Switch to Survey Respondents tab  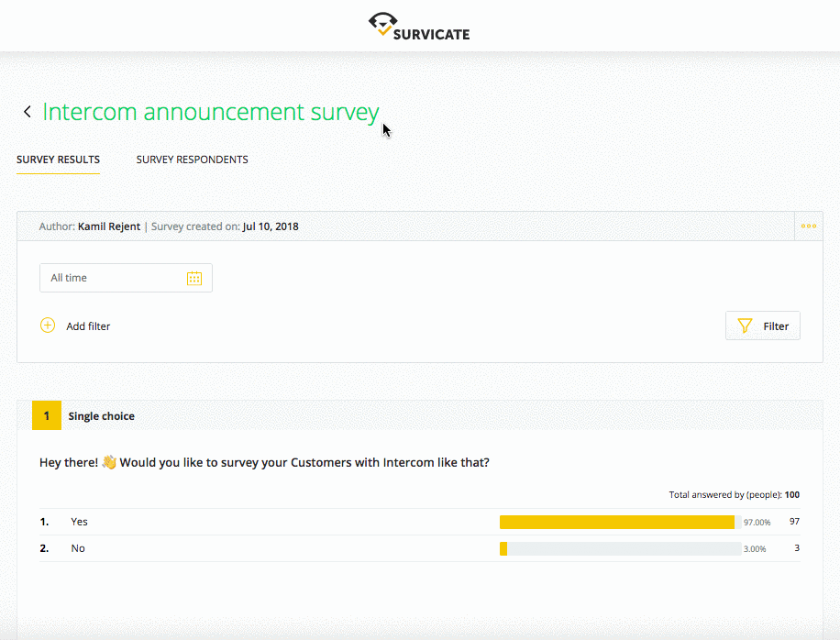(192, 160)
